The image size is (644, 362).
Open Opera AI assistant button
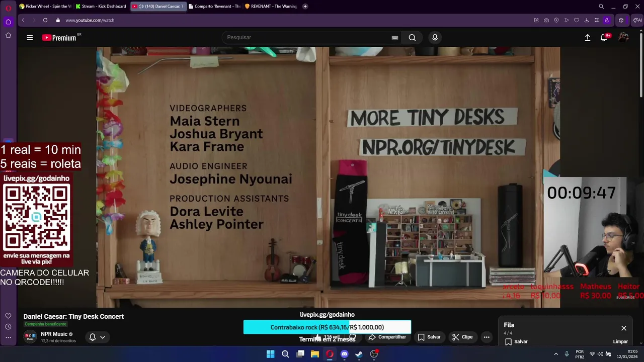(x=637, y=20)
